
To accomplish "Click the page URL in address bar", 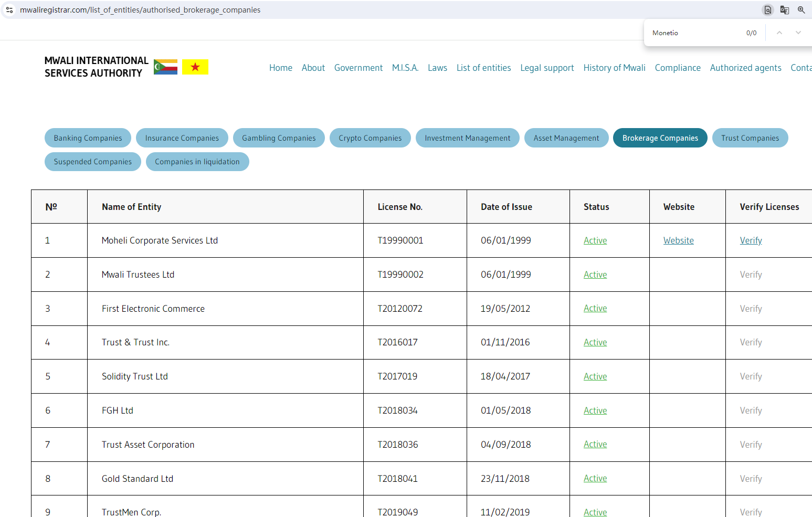I will point(140,10).
